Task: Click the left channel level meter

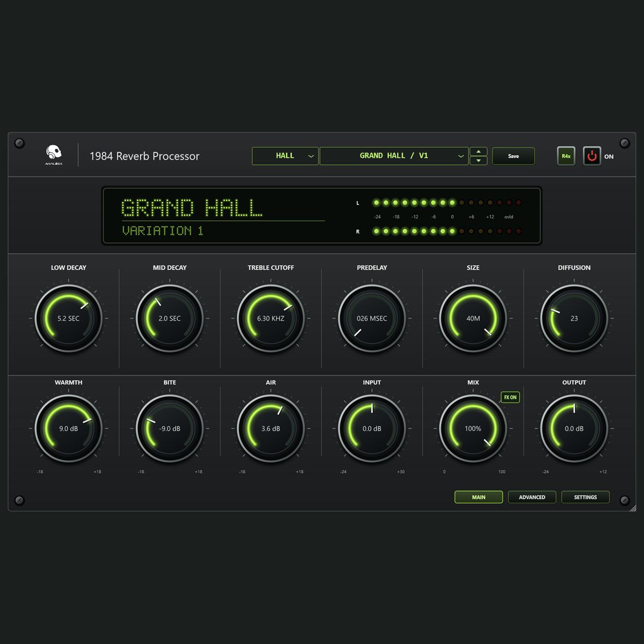Action: pos(447,203)
